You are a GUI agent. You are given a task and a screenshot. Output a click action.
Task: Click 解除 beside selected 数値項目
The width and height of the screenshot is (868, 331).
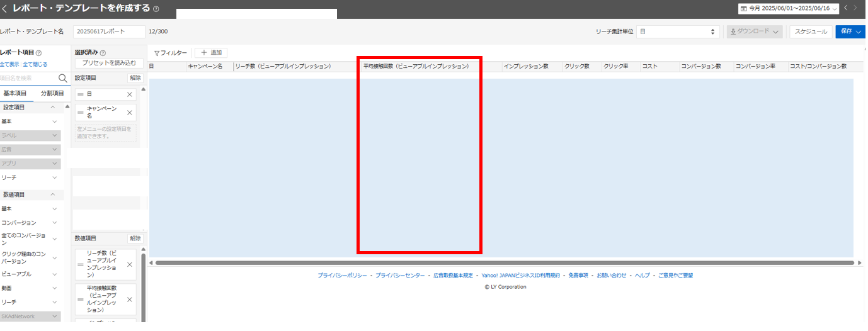coord(135,238)
